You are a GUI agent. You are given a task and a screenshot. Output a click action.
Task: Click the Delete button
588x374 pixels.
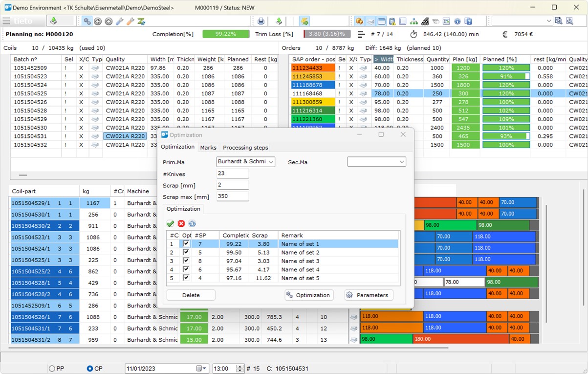(x=191, y=295)
